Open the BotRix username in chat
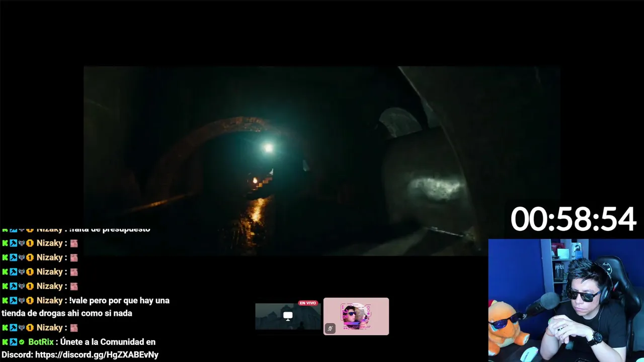644x362 pixels. pos(41,342)
